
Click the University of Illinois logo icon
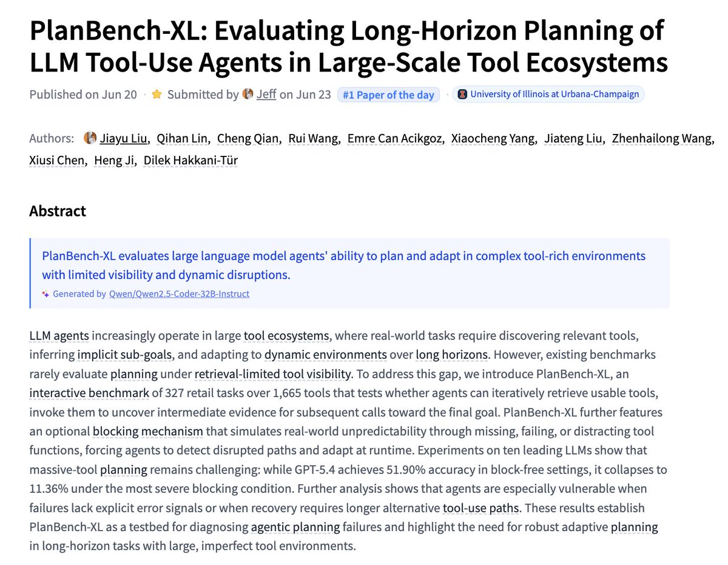pyautogui.click(x=462, y=95)
